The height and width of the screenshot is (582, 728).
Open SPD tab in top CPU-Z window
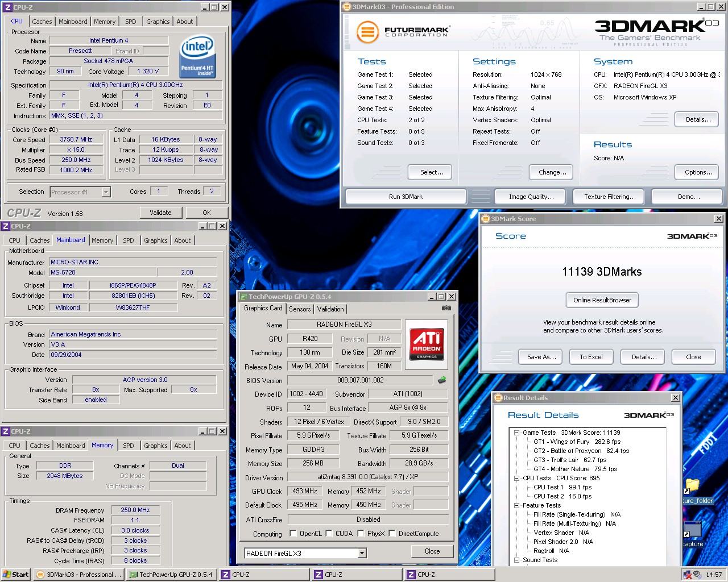click(131, 22)
